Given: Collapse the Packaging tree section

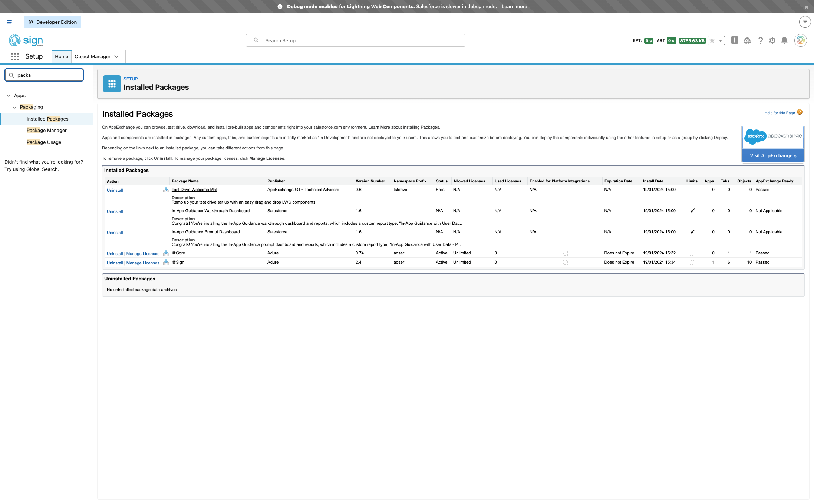Looking at the screenshot, I should [14, 107].
